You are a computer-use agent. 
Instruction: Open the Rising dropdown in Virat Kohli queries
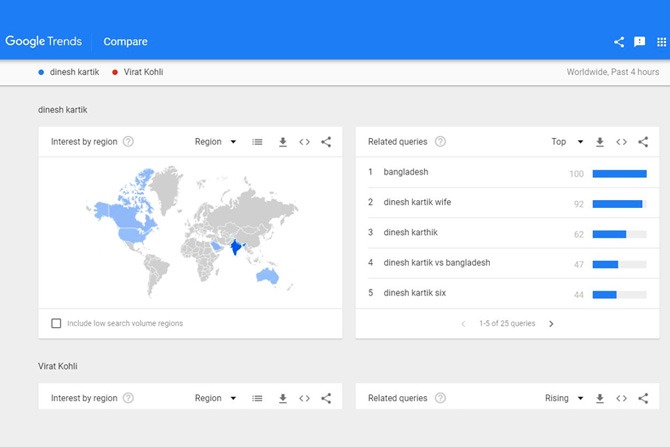[564, 398]
